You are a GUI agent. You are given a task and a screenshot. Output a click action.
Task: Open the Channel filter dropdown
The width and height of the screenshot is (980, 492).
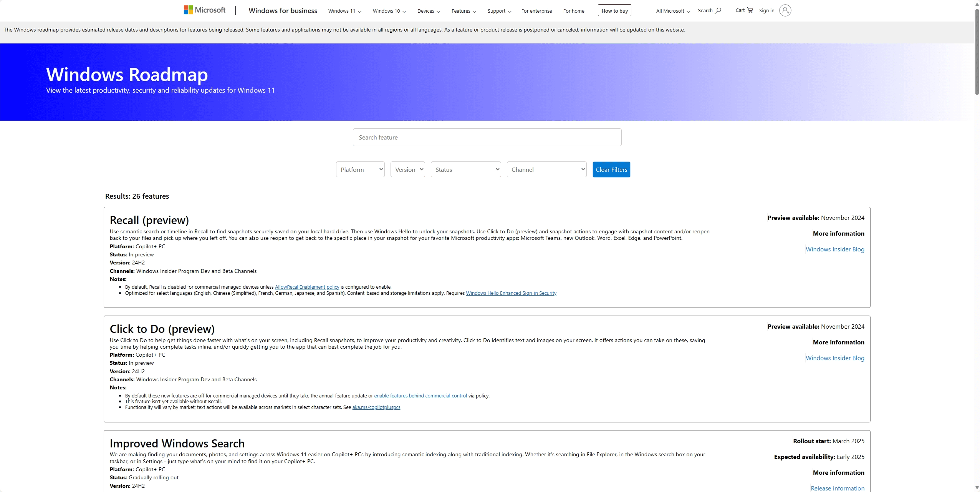tap(546, 169)
